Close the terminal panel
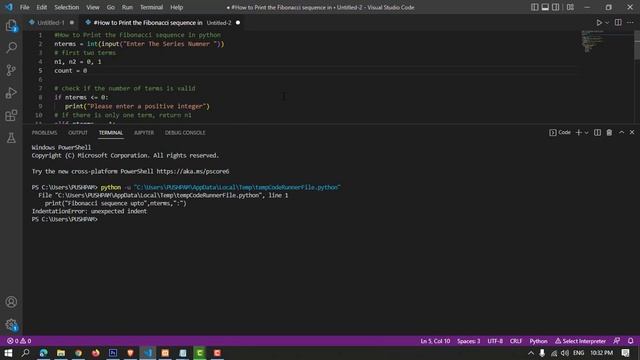The height and width of the screenshot is (360, 640). pos(632,133)
